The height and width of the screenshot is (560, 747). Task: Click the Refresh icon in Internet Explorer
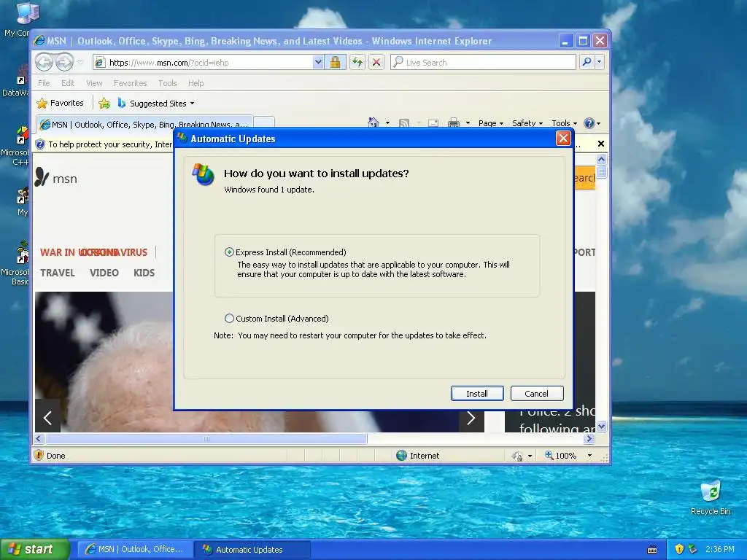coord(357,63)
